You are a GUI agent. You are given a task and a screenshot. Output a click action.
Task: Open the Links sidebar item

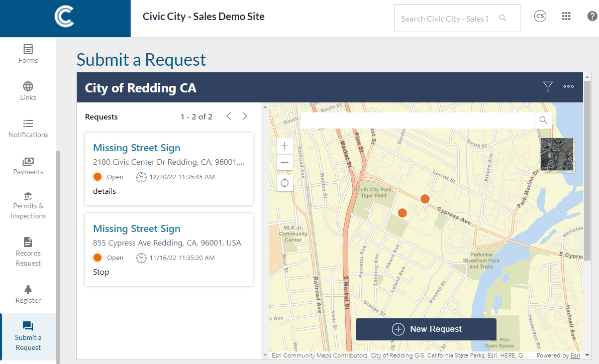[x=28, y=91]
